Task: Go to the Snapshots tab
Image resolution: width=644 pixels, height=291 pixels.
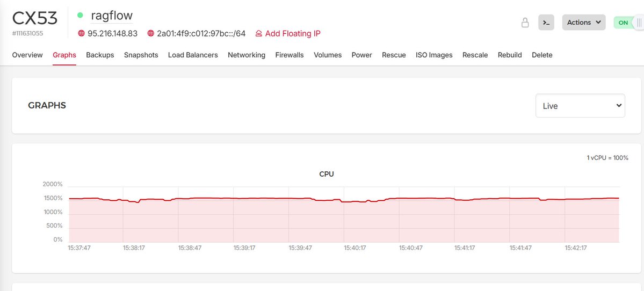Action: [141, 55]
